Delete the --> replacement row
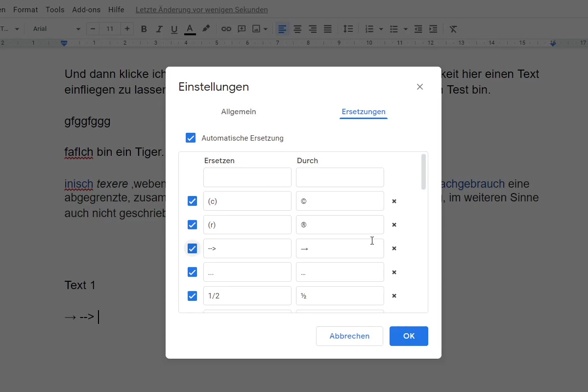The width and height of the screenshot is (588, 392). pos(394,248)
